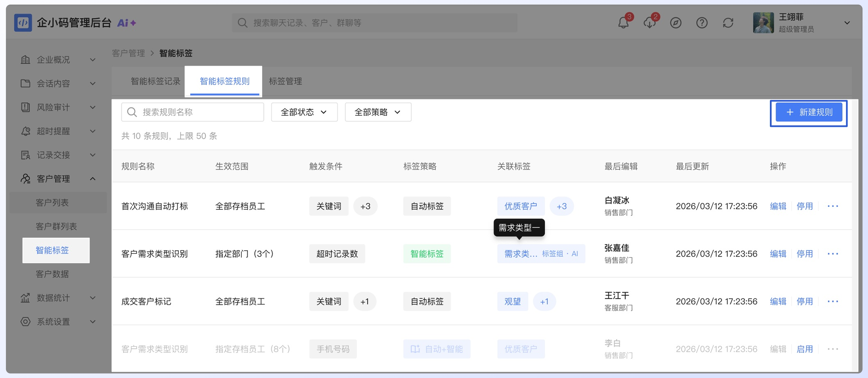
Task: Open more actions for 首次沟通自动打标 row
Action: 833,206
